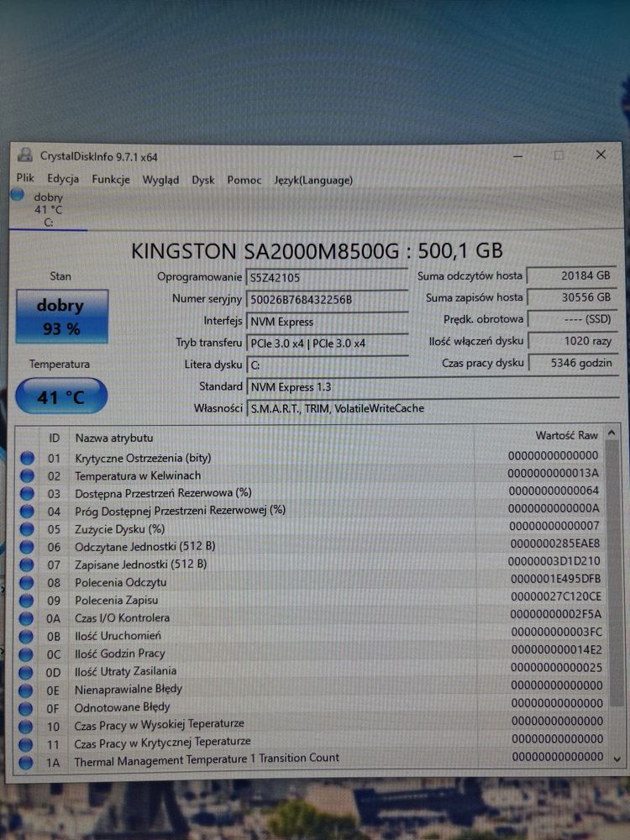
Task: Click the Oprogramowanie field S5Z42105
Action: [x=327, y=277]
